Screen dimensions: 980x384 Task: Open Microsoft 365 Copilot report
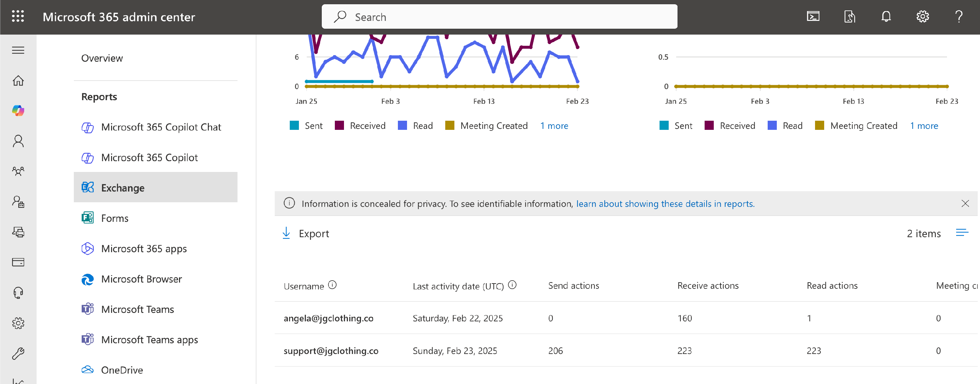pyautogui.click(x=155, y=157)
